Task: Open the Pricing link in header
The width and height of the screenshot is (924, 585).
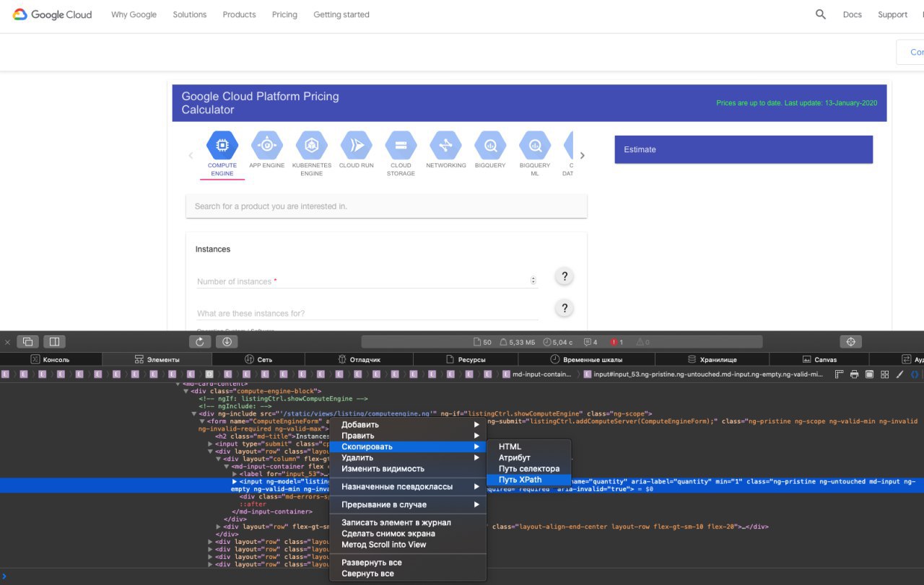Action: click(284, 14)
